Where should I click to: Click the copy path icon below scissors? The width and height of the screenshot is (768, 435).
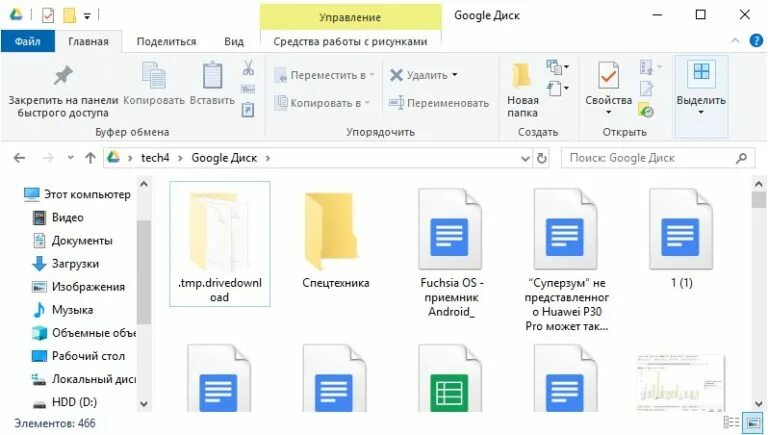point(248,89)
